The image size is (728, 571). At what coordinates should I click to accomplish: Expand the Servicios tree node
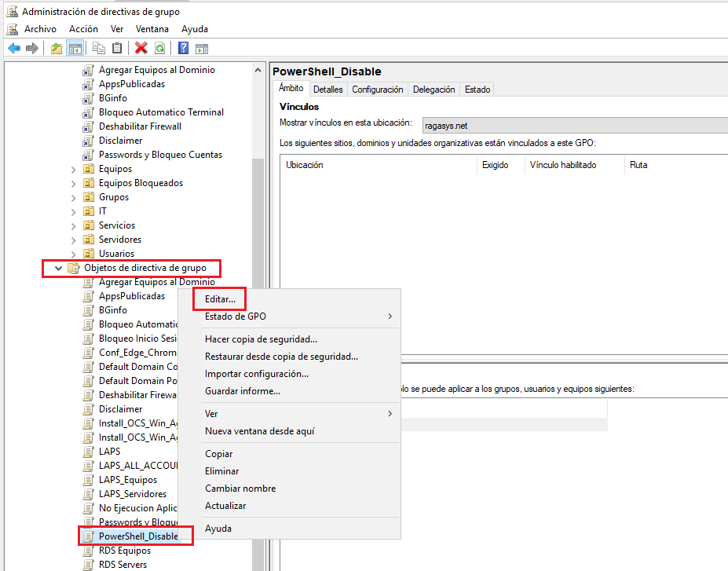(x=74, y=225)
